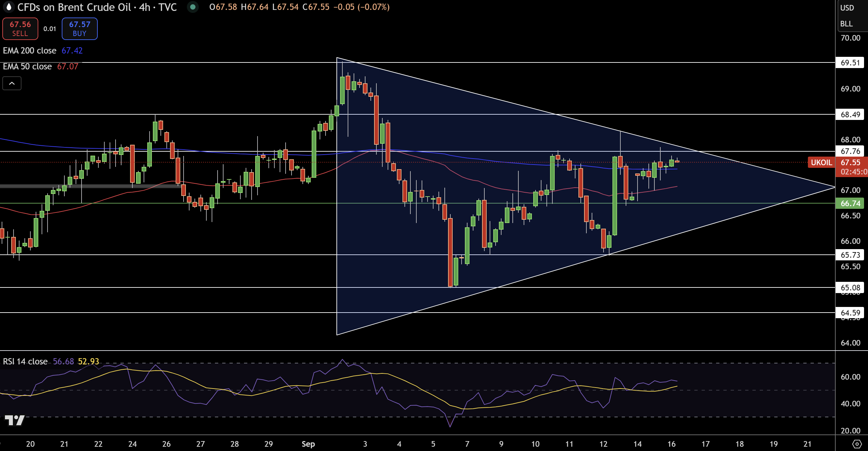Image resolution: width=868 pixels, height=451 pixels.
Task: Click the green market status dot
Action: tap(193, 7)
